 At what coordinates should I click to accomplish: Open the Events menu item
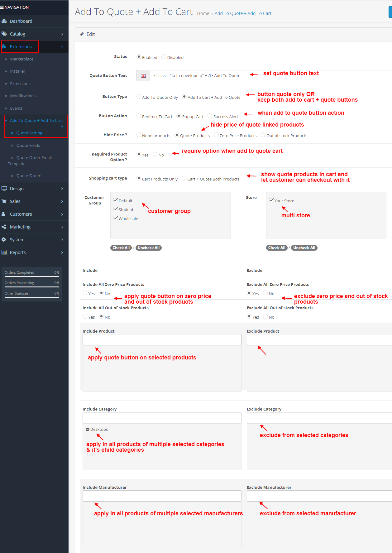pyautogui.click(x=16, y=108)
